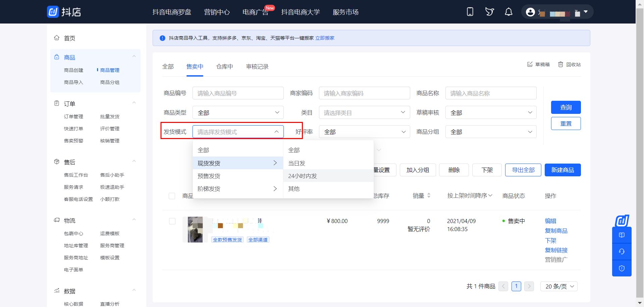Open the 回收站 recycle bin

(x=569, y=64)
